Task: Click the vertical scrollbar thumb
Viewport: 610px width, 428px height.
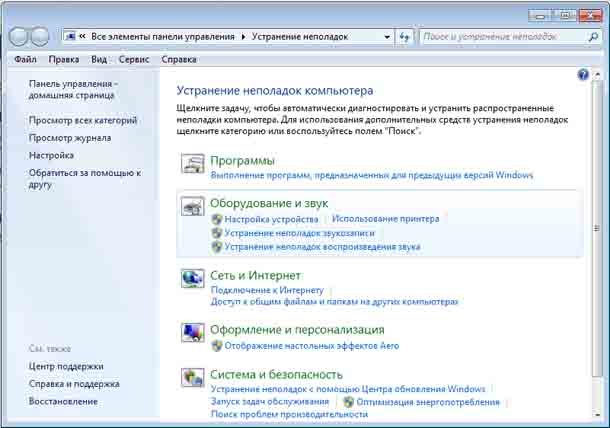Action: pyautogui.click(x=597, y=228)
